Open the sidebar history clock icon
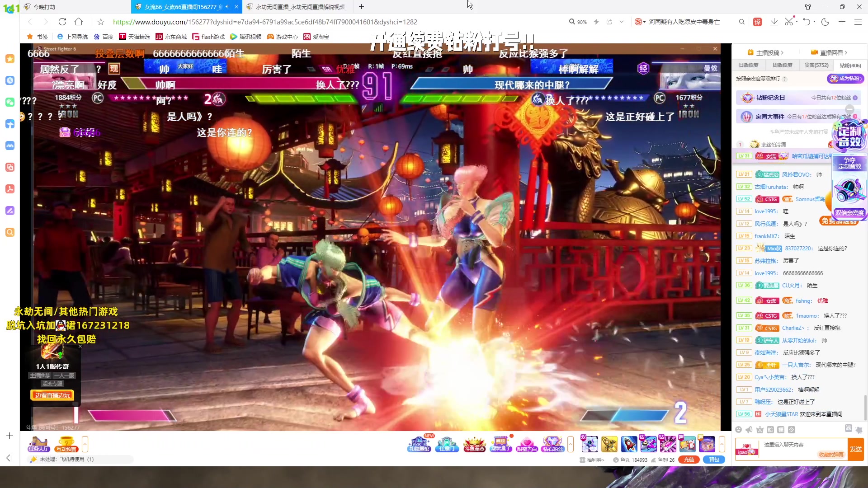This screenshot has height=488, width=868. [x=10, y=80]
